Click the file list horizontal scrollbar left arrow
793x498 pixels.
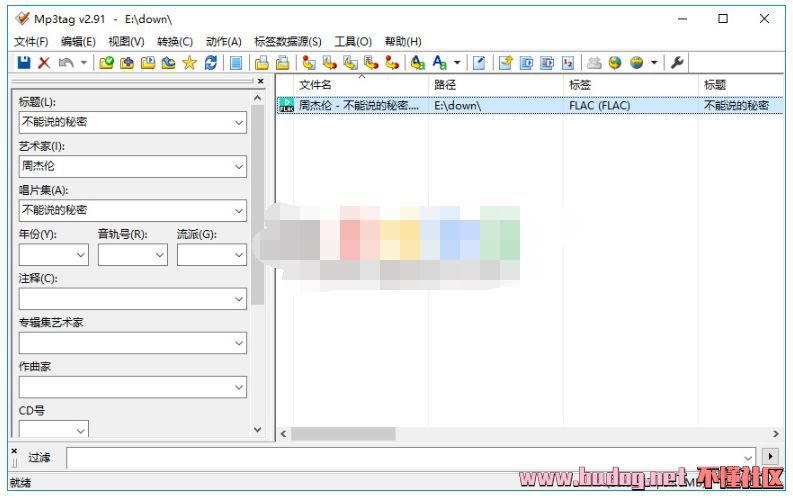[x=284, y=434]
